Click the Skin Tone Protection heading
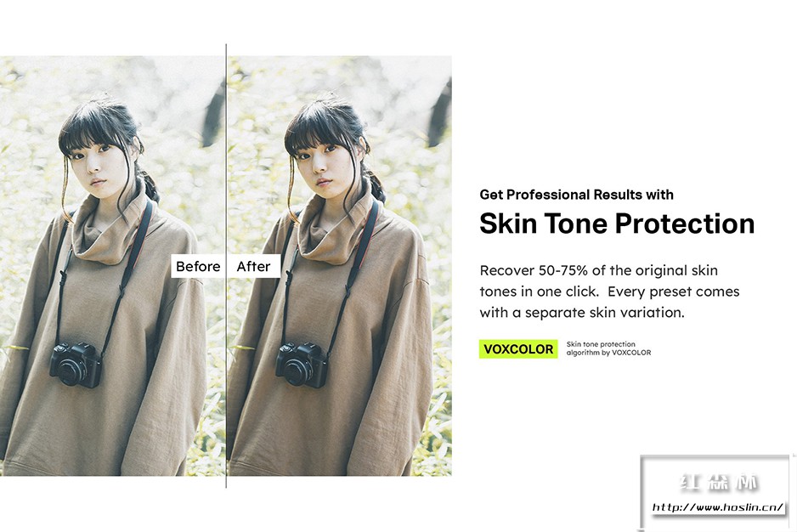Image resolution: width=797 pixels, height=532 pixels. 617,224
